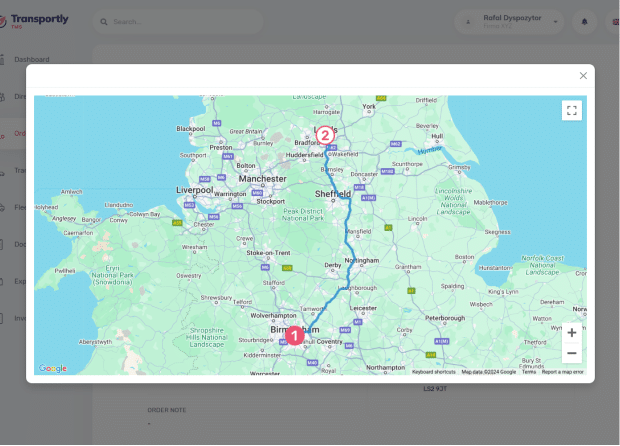Click the Shrewsbury label on map

[216, 297]
